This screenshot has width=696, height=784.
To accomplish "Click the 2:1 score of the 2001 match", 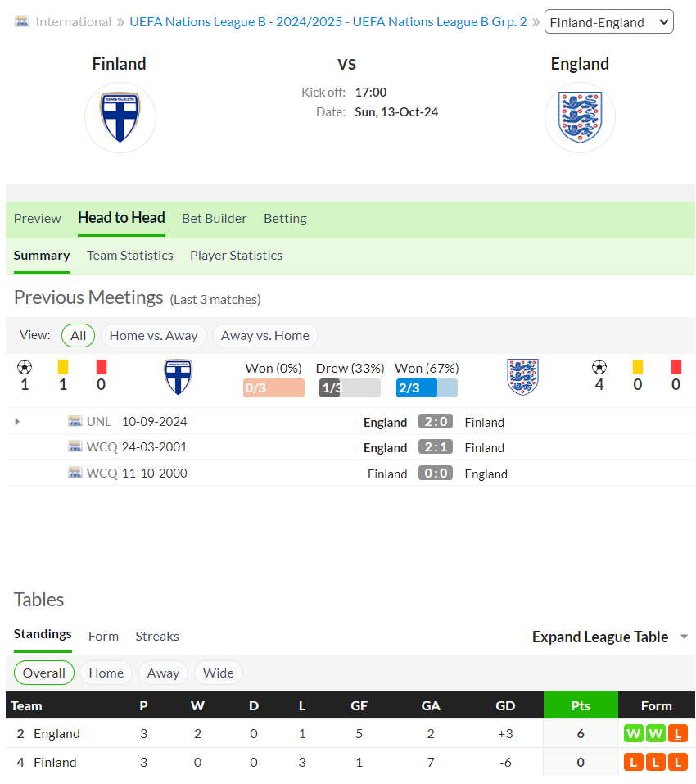I will (x=436, y=447).
